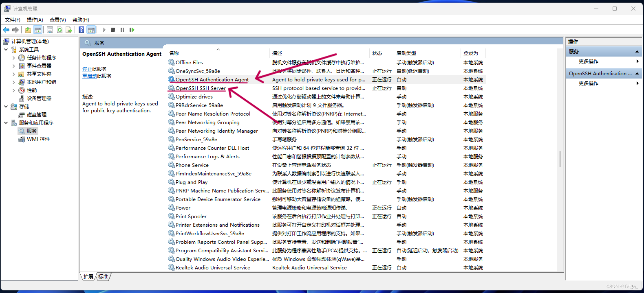
Task: Switch to the 标准 tab
Action: point(104,277)
